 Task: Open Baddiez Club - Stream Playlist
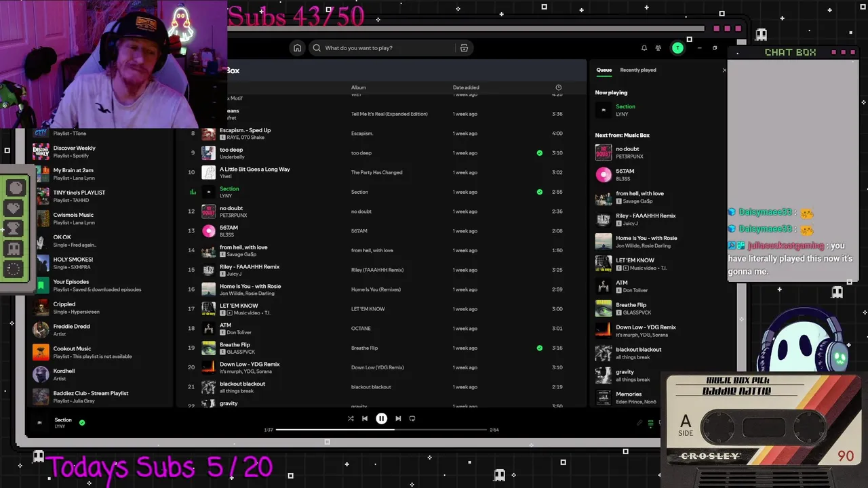point(102,397)
